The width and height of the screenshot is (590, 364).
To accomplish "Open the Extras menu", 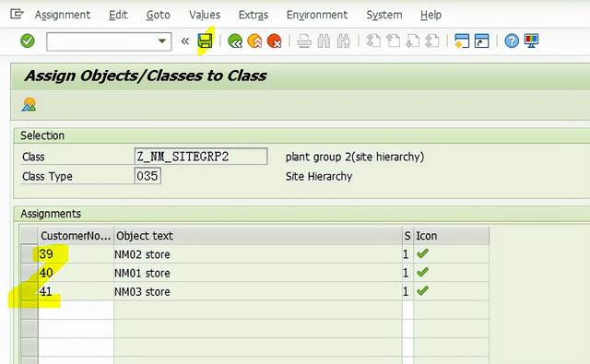I will [254, 15].
